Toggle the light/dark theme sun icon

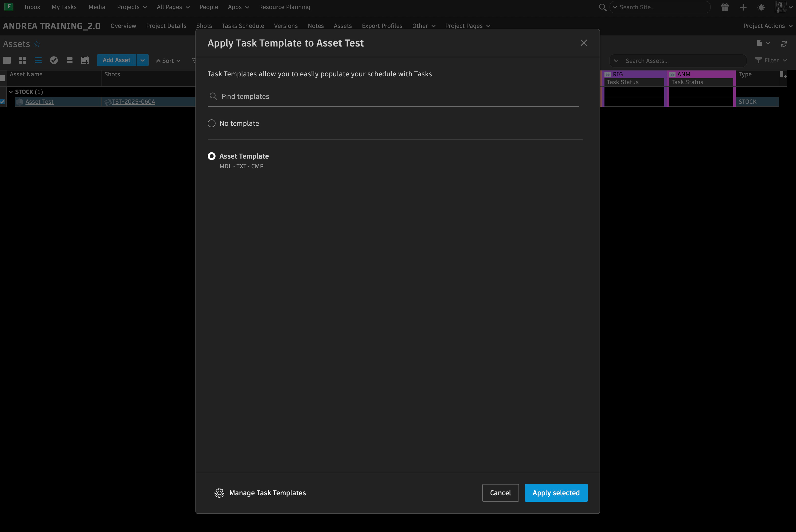(x=761, y=7)
